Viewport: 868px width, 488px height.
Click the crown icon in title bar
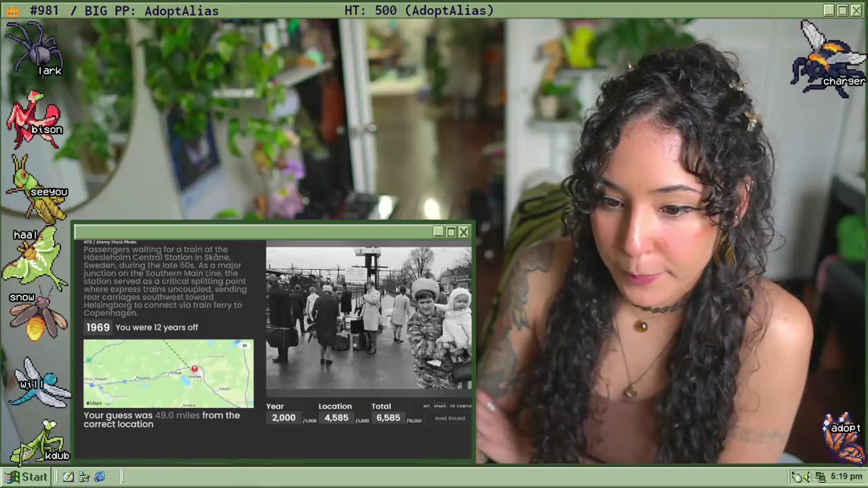[x=13, y=11]
